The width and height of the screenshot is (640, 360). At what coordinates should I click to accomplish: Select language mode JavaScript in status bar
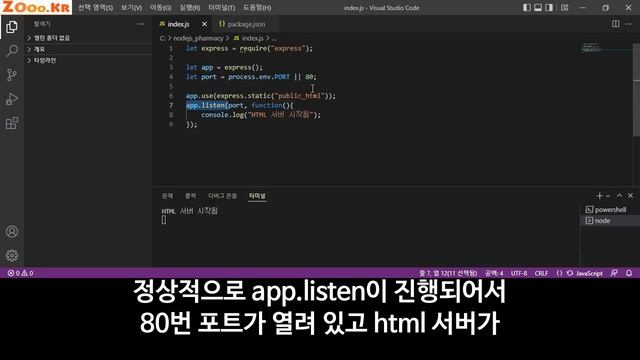589,273
